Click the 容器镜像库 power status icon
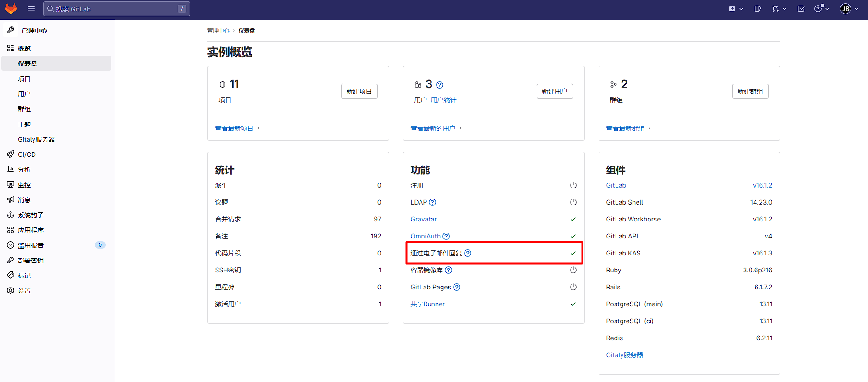Screen dimensions: 868x382 (573, 270)
